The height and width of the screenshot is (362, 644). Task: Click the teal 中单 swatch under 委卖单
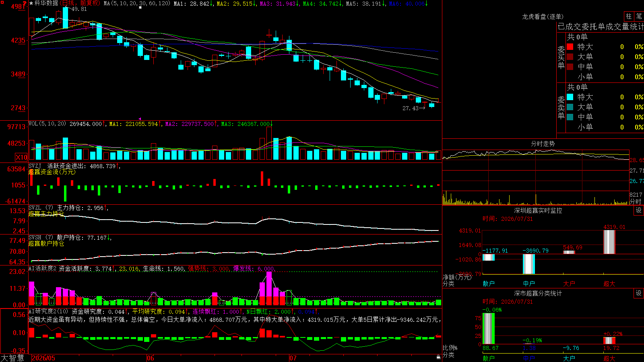coord(570,117)
